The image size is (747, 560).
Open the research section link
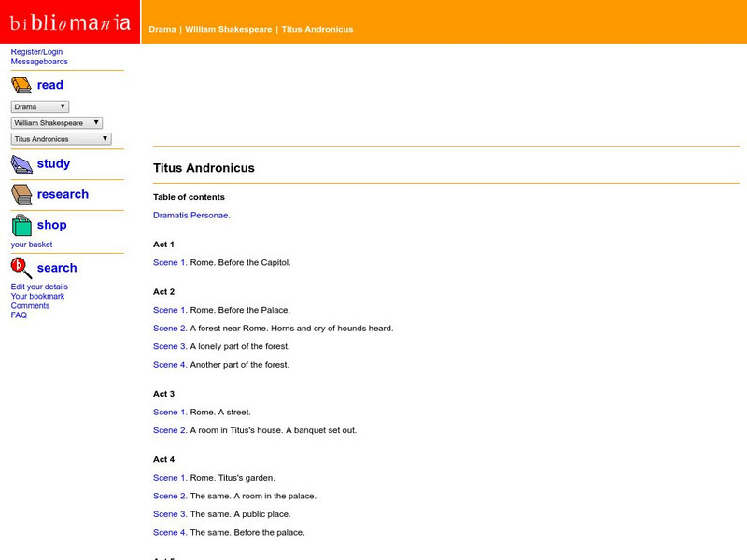pos(63,194)
